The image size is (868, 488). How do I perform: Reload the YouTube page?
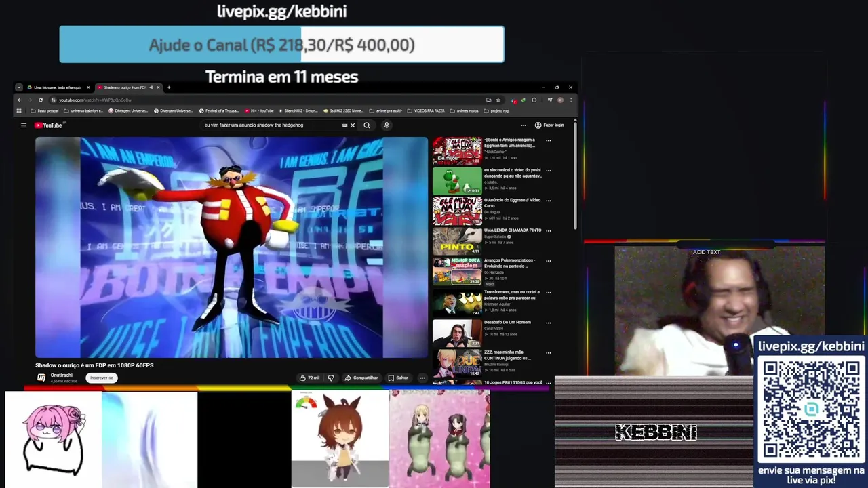point(41,100)
